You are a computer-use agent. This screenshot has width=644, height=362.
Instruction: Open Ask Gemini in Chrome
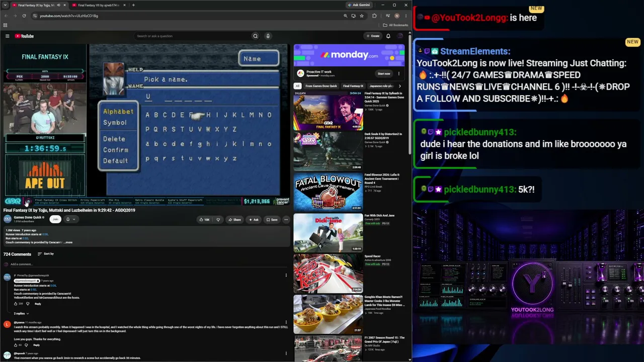click(360, 5)
